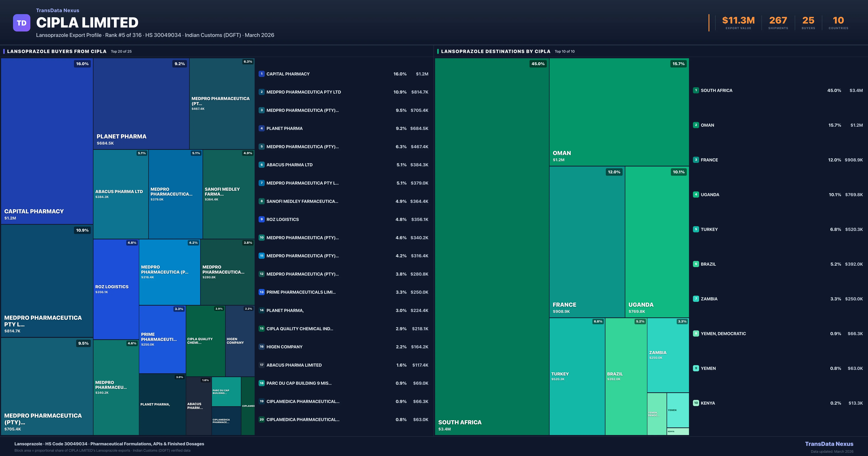Select rank badge 15 beside Cipla Quality Chemical

(x=262, y=328)
